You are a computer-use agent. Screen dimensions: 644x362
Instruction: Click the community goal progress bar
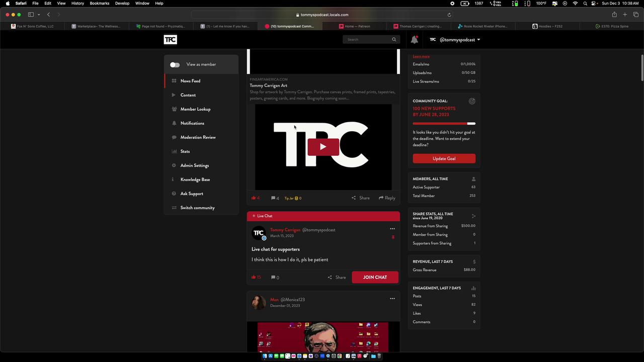(444, 123)
